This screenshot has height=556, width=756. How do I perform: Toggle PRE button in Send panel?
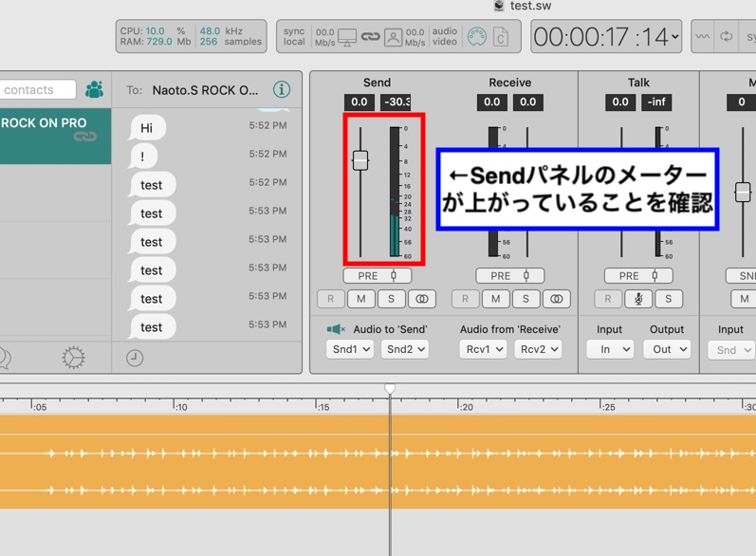point(377,276)
